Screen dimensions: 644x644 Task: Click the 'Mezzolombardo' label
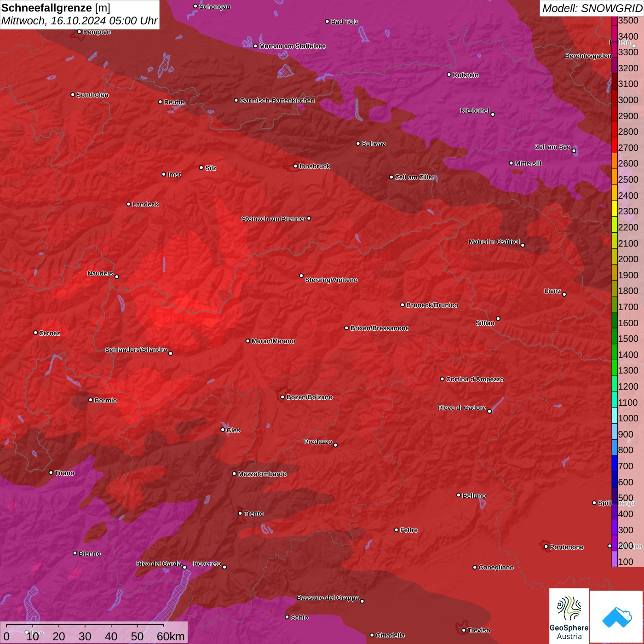tap(262, 474)
